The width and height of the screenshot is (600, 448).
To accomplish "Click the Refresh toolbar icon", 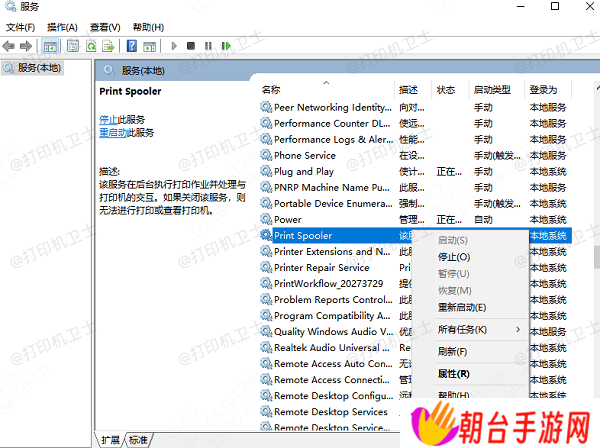I will pyautogui.click(x=91, y=46).
